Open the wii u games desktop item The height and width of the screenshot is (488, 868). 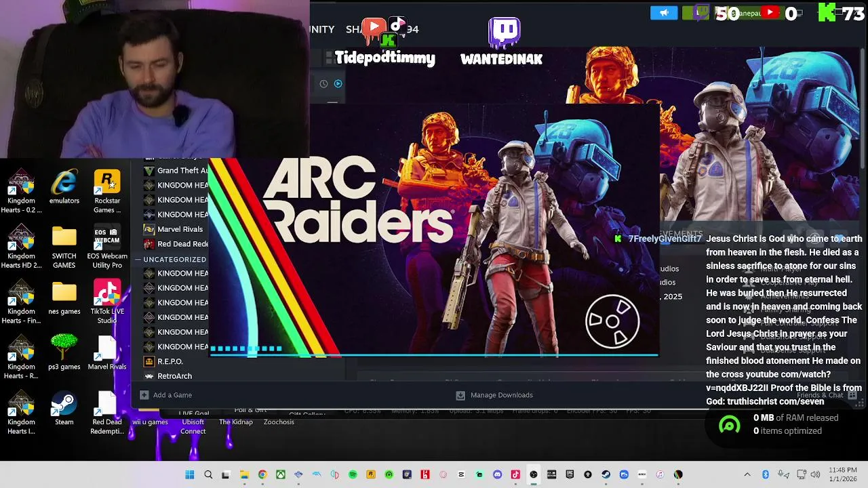tap(150, 422)
